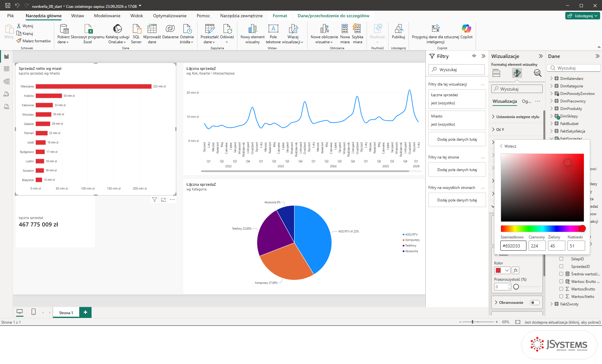Open the Plik menu
Screen dimensions: 602x364
[x=11, y=16]
